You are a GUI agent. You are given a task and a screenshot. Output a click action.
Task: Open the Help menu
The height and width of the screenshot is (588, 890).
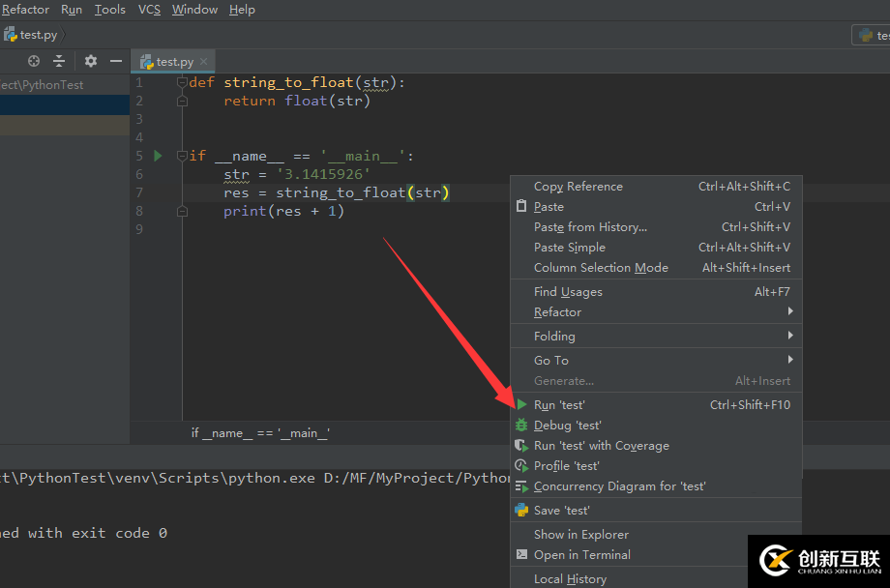tap(242, 10)
